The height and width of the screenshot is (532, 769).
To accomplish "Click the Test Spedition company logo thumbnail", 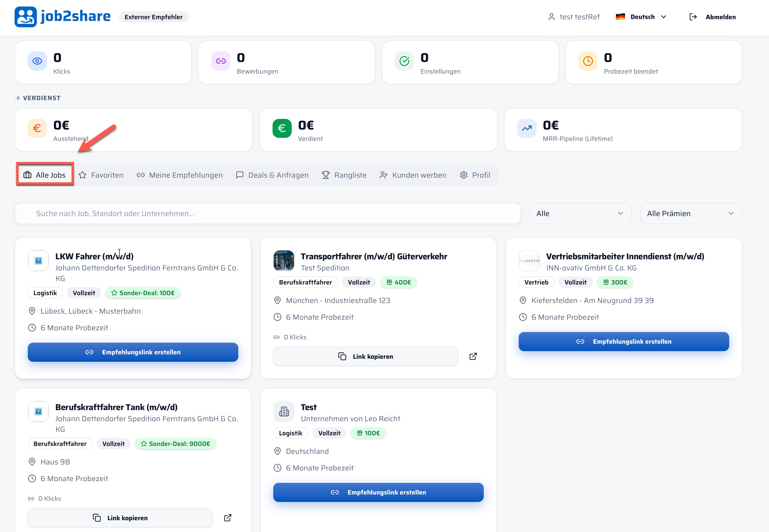I will tap(284, 261).
